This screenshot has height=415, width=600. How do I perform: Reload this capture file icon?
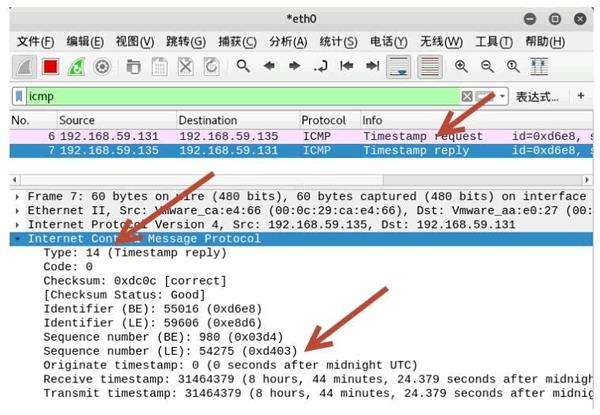click(x=211, y=67)
